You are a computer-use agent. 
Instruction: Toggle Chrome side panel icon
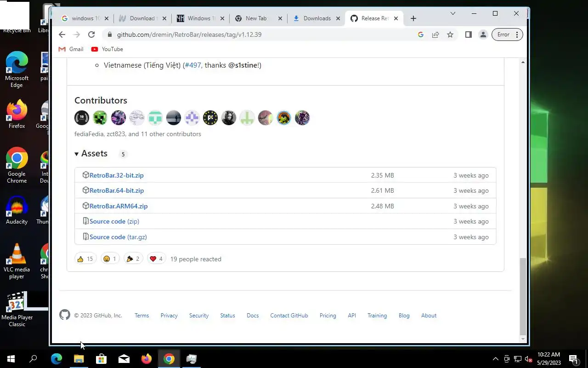469,34
